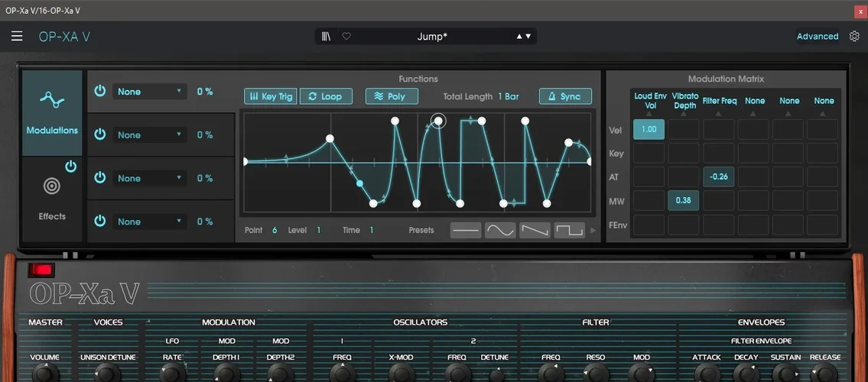Select the highlighted cyan envelope point

(x=360, y=183)
